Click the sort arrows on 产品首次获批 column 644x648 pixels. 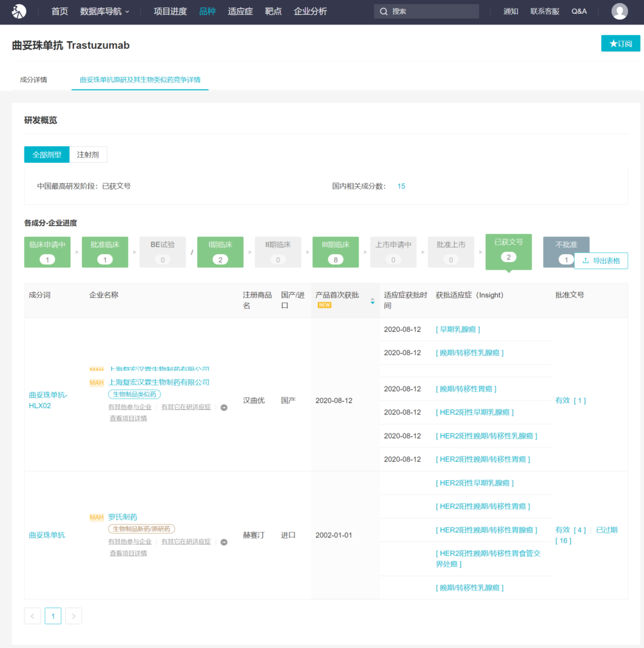click(373, 301)
